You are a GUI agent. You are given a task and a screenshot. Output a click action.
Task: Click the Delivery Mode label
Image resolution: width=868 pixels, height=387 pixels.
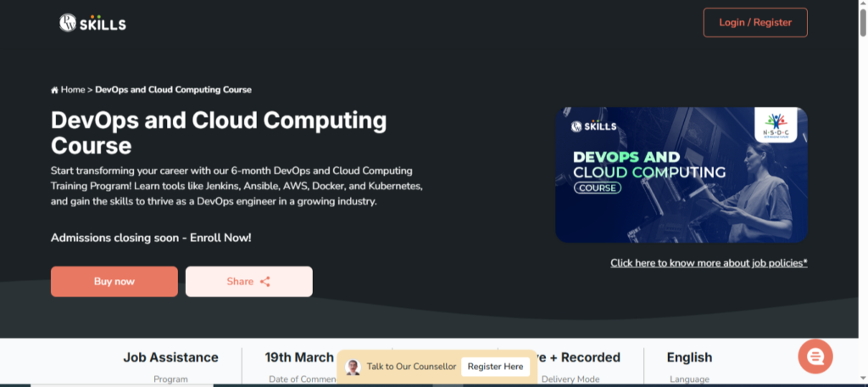(570, 379)
